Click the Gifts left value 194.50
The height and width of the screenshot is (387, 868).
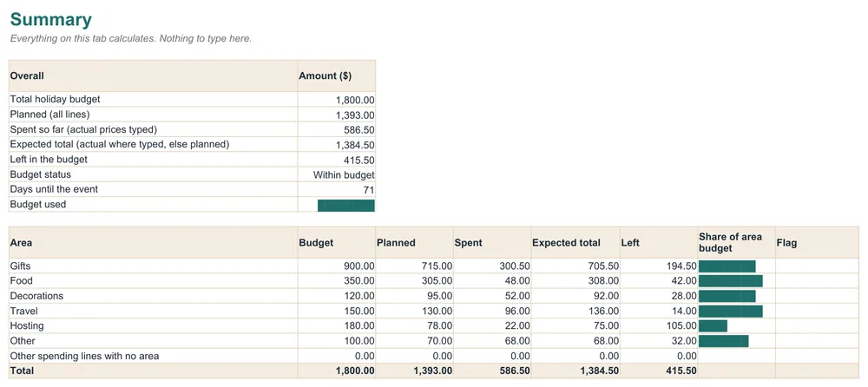(681, 266)
